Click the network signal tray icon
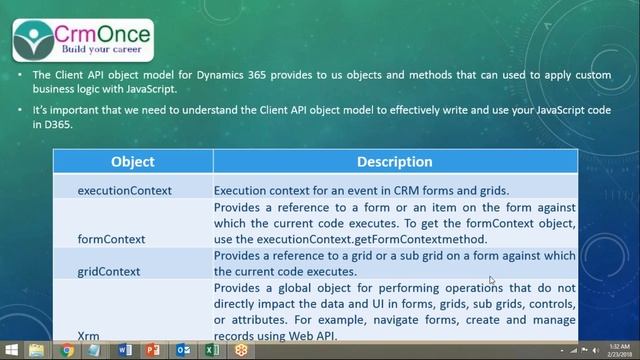This screenshot has height=360, width=640. [x=573, y=351]
